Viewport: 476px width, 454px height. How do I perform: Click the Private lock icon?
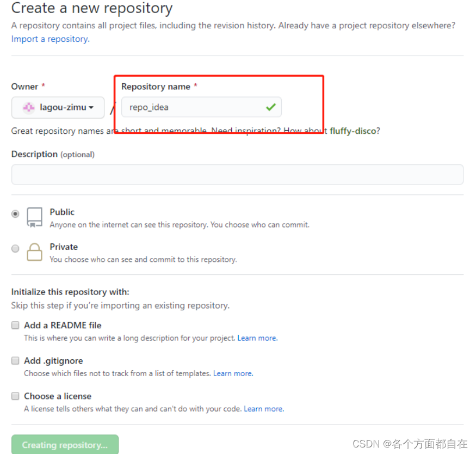point(34,252)
